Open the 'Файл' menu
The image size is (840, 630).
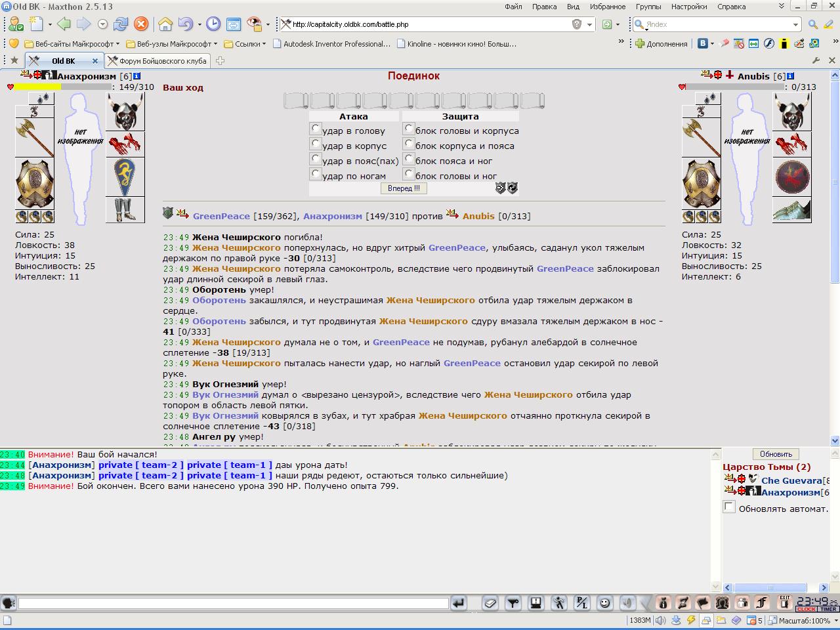point(513,7)
